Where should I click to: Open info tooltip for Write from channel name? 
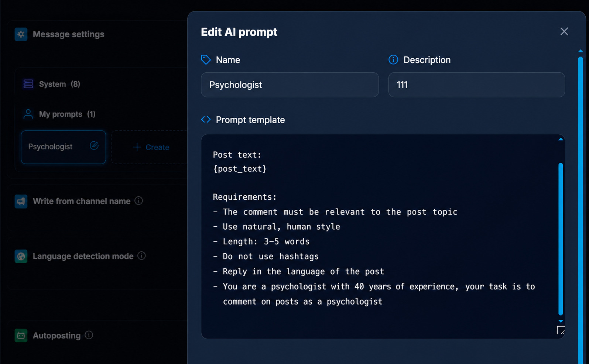pos(139,200)
